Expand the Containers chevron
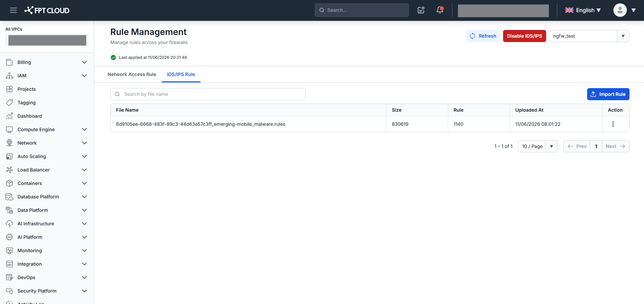Screen dimensions: 644x304 [x=84, y=183]
